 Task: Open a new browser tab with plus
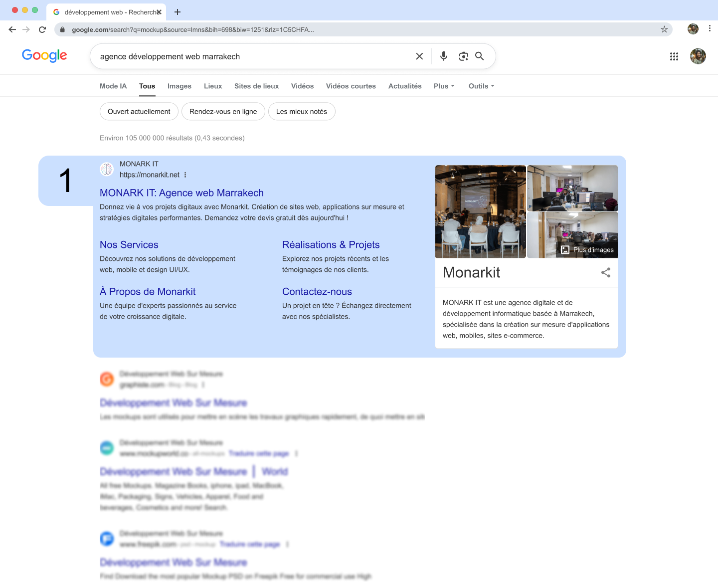click(x=178, y=12)
